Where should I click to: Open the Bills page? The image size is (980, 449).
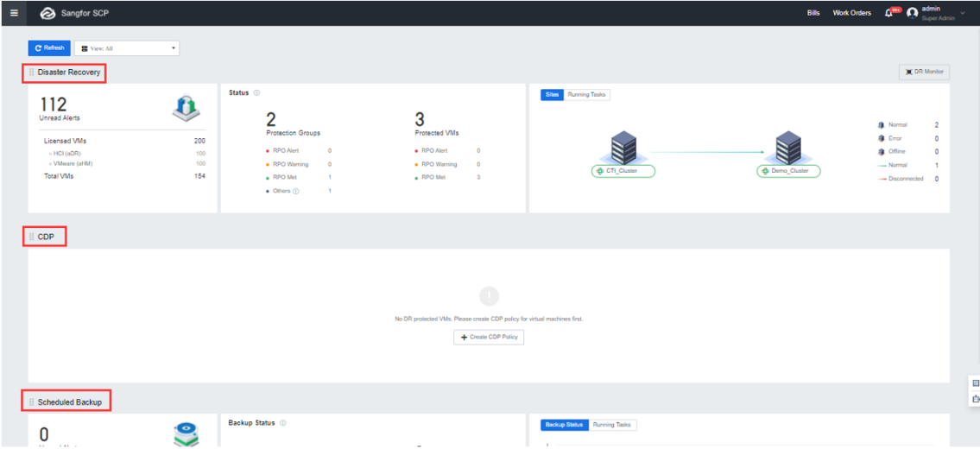tap(813, 12)
